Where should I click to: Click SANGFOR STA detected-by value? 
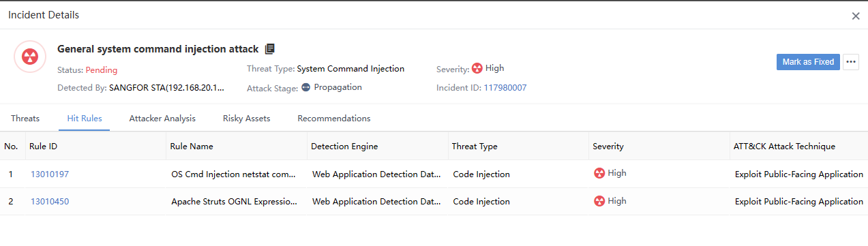pos(166,89)
